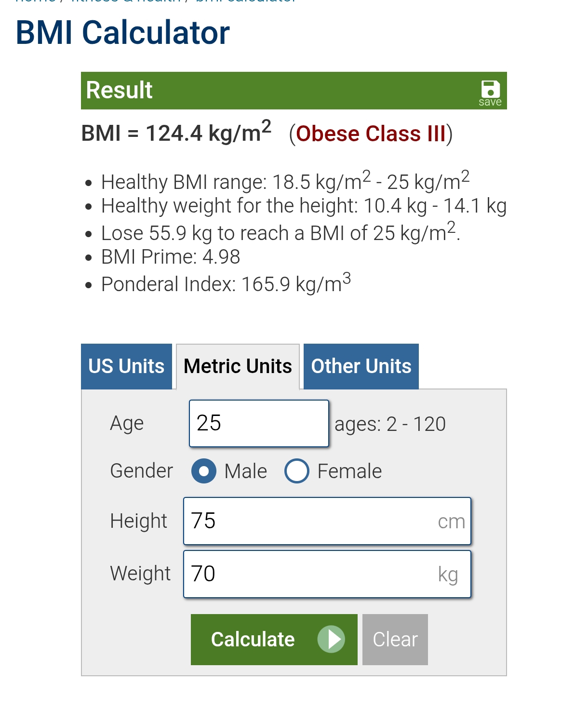Click the BMI Calculator page heading

pyautogui.click(x=123, y=33)
